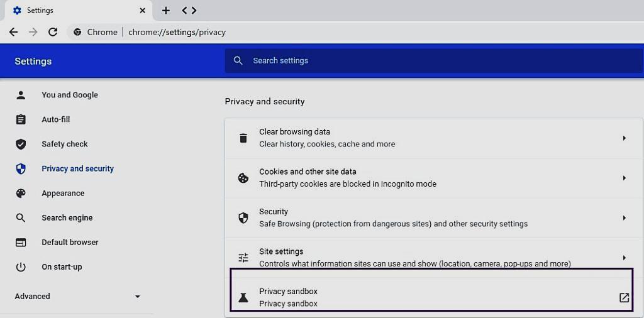Click the trash can icon for Clear browsing data
Viewport: 644px width, 318px height.
(243, 138)
